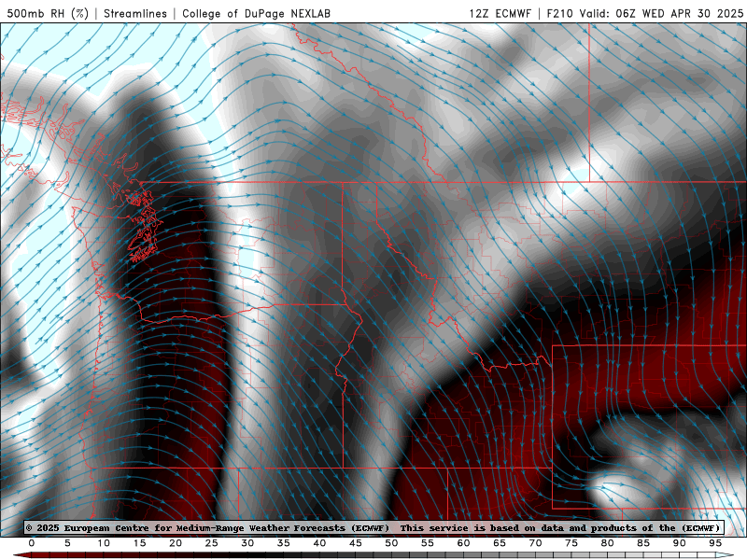The width and height of the screenshot is (747, 560).
Task: Click the '12Z ECMWF' model run label
Action: click(x=500, y=13)
